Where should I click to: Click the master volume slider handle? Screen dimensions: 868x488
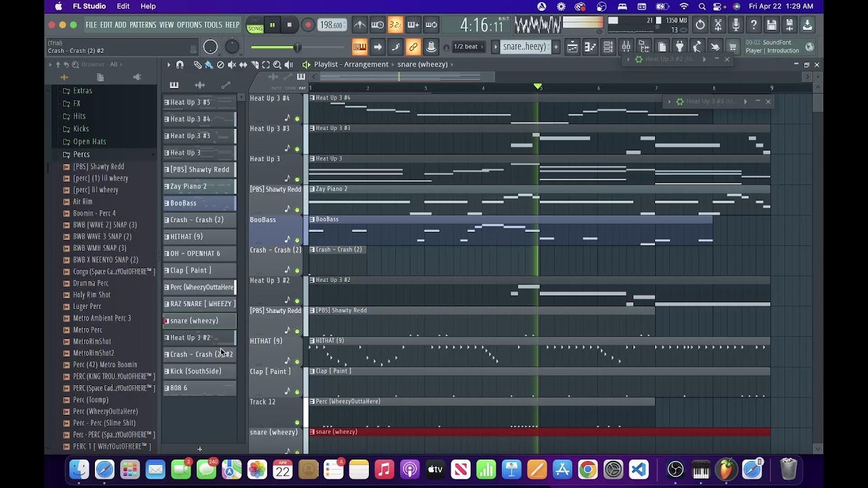click(296, 47)
